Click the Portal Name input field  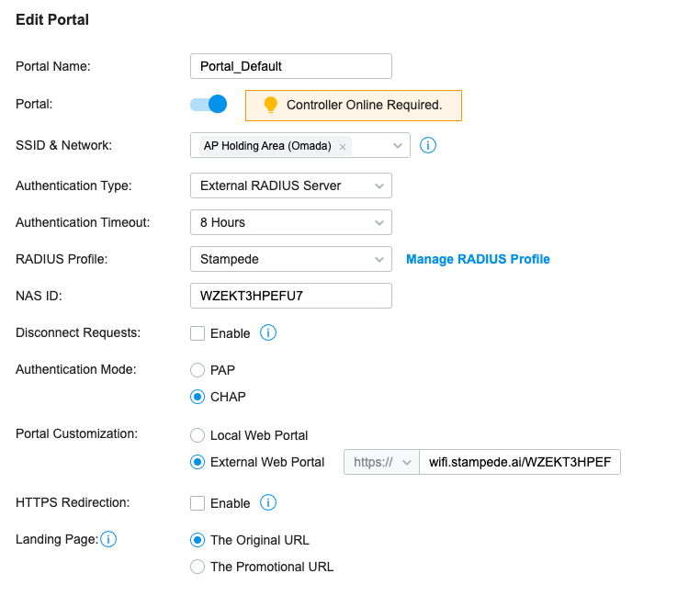291,66
